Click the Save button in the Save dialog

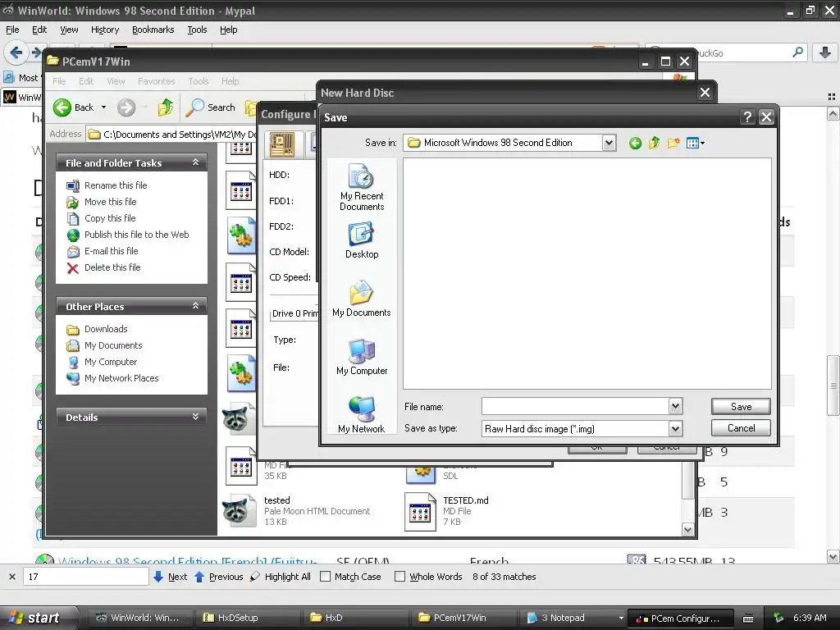(x=741, y=407)
